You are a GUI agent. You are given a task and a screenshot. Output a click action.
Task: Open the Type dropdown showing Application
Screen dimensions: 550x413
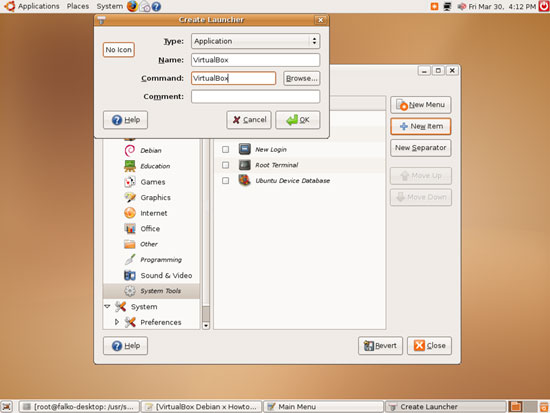(255, 41)
